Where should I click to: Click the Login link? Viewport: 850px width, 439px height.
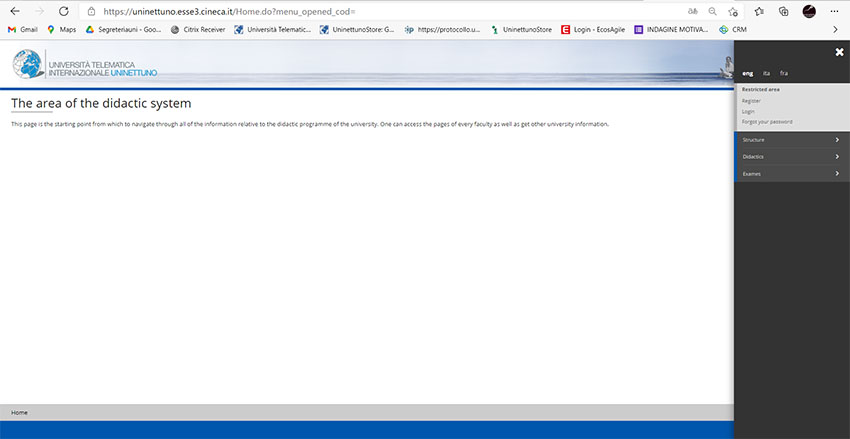click(x=748, y=111)
